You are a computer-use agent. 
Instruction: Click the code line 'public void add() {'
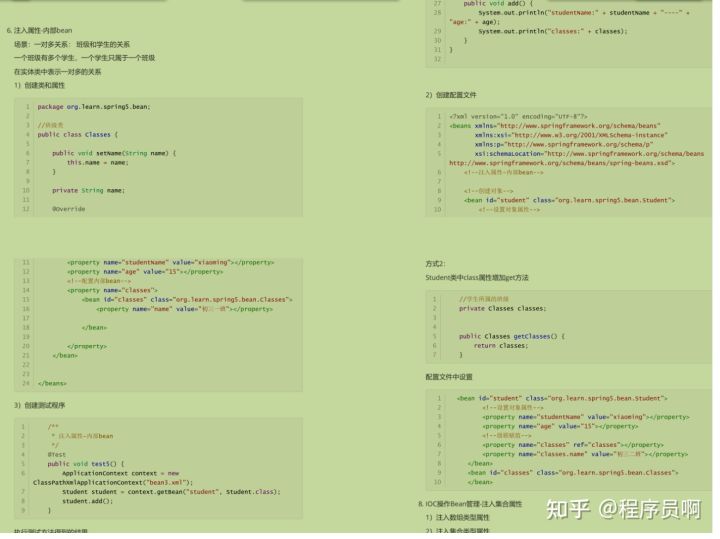[498, 4]
